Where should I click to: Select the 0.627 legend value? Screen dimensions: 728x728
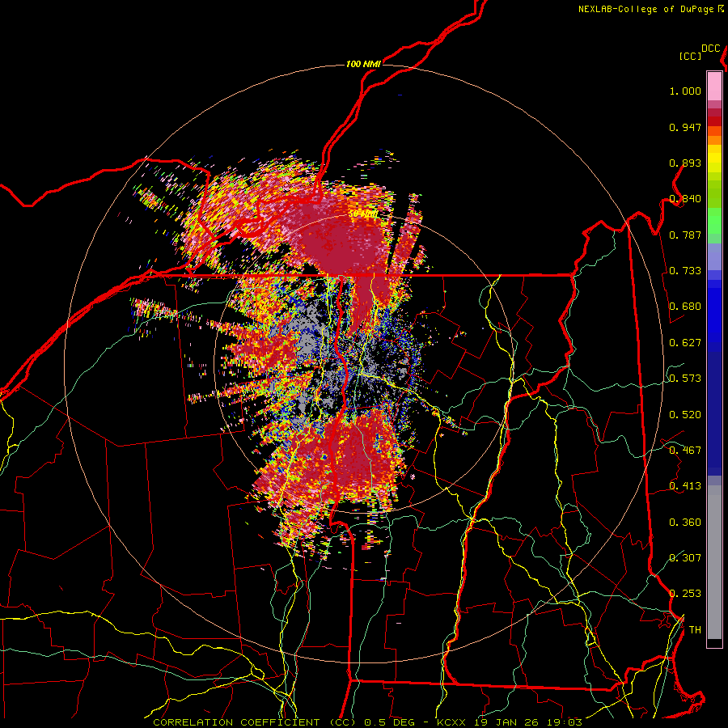[x=685, y=343]
